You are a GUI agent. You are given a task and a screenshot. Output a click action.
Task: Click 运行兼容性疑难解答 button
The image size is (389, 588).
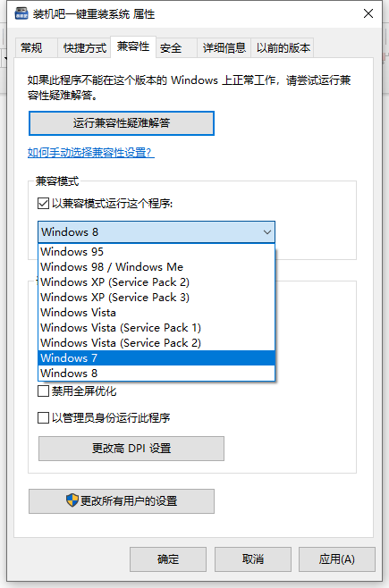(x=122, y=123)
